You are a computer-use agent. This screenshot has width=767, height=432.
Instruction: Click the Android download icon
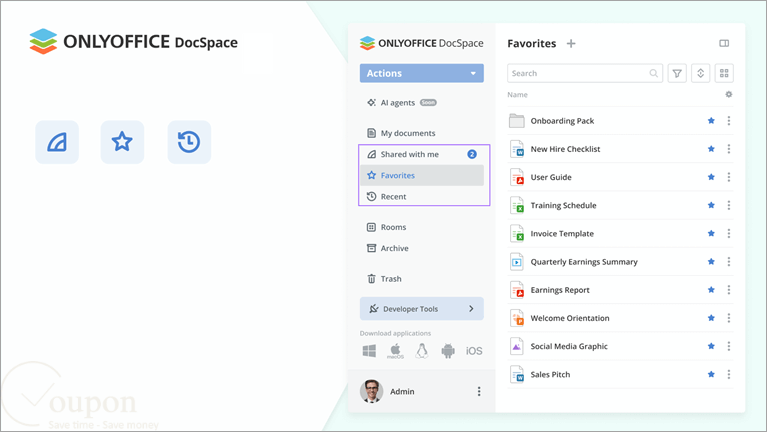pos(448,351)
